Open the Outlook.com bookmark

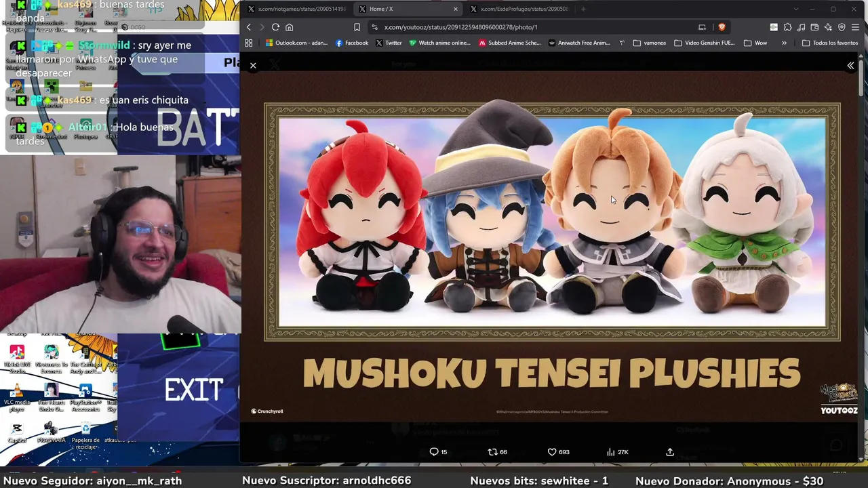click(296, 43)
